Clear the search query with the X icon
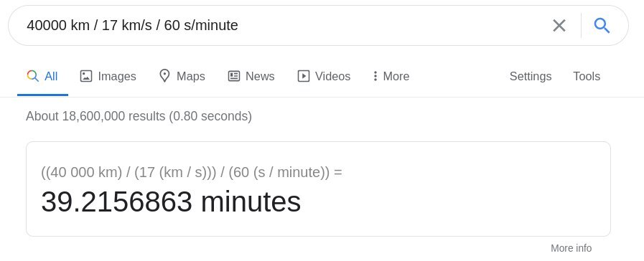The image size is (644, 261). click(559, 25)
